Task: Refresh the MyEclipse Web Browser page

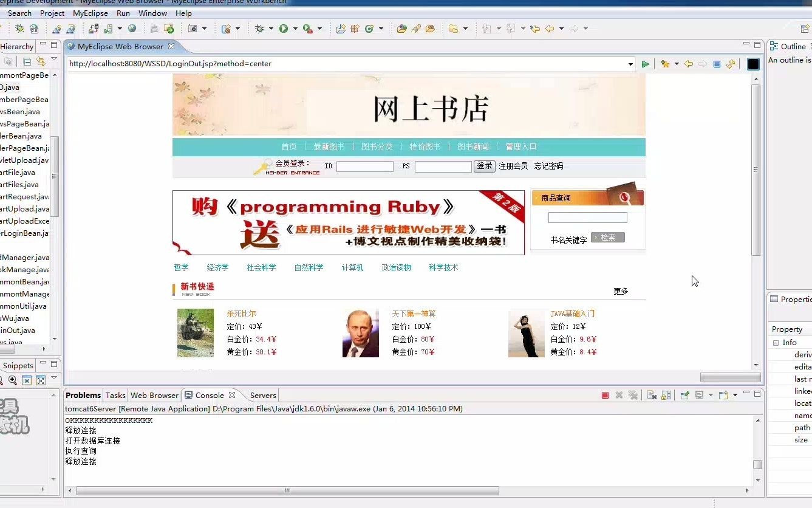Action: click(x=731, y=64)
